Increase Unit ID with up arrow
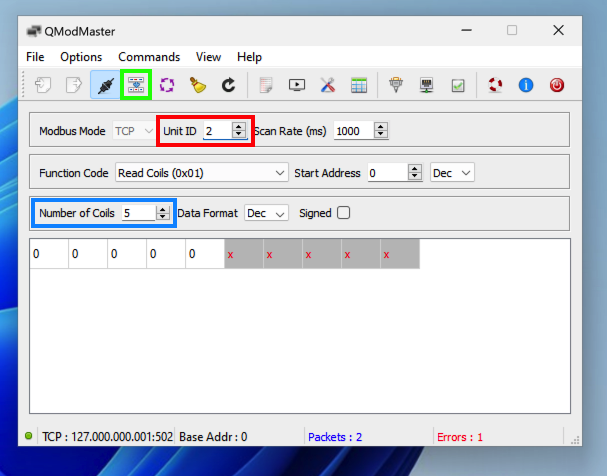Screen dimensions: 607x476 tap(239, 126)
